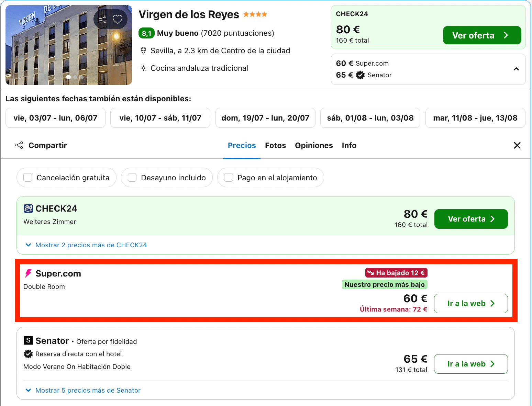Select dates sáb, 01/08 - lun, 03/08
Viewport: 532px width, 406px height.
point(370,118)
